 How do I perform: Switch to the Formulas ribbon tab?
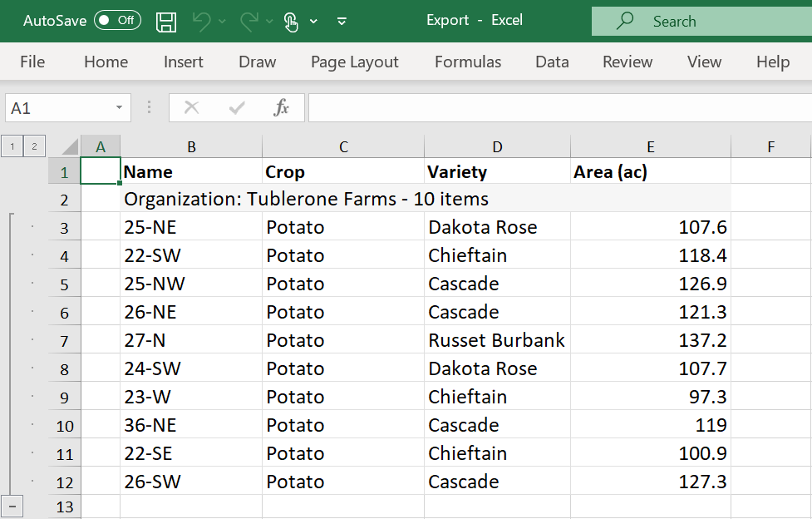468,62
